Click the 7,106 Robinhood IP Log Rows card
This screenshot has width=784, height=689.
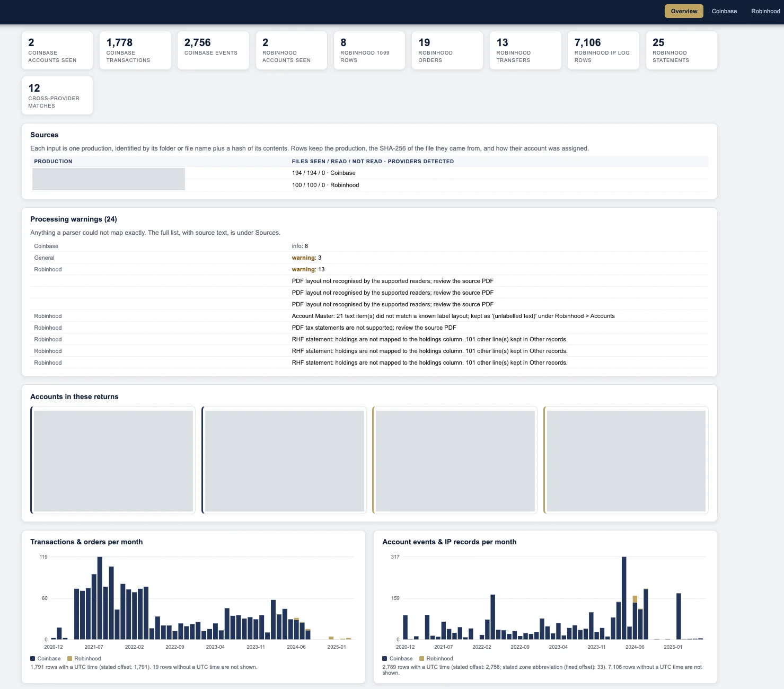coord(603,50)
